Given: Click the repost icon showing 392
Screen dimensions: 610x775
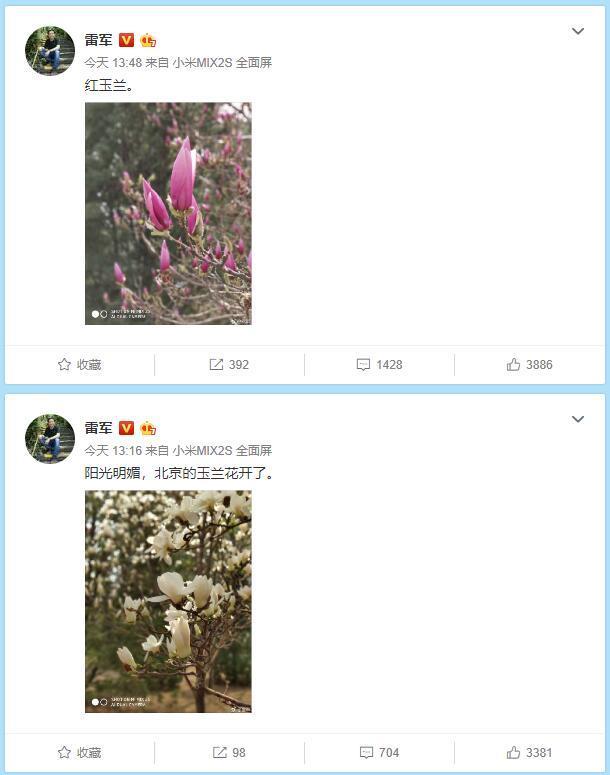Looking at the screenshot, I should click(x=216, y=365).
